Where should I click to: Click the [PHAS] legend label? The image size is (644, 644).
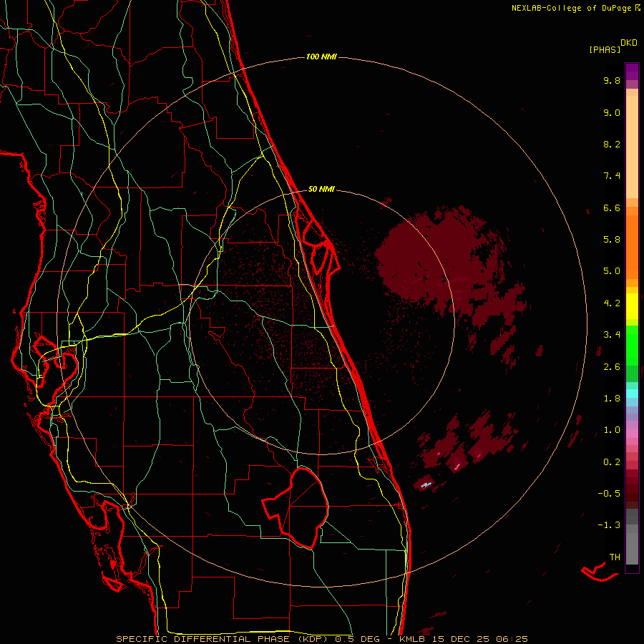point(605,49)
